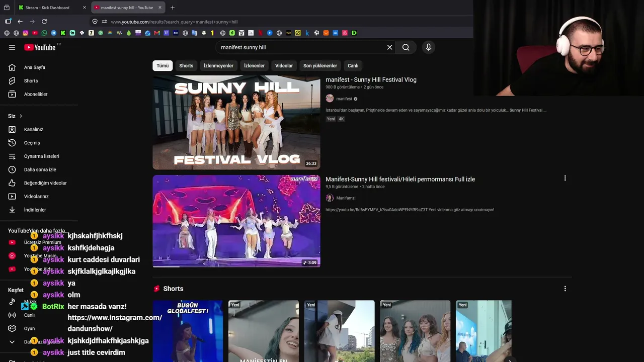This screenshot has height=362, width=644.
Task: Select the Videolar filter chip
Action: click(284, 66)
